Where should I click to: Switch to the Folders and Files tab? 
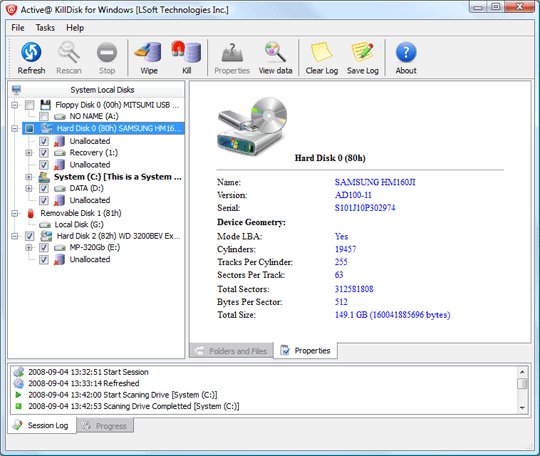pos(232,351)
